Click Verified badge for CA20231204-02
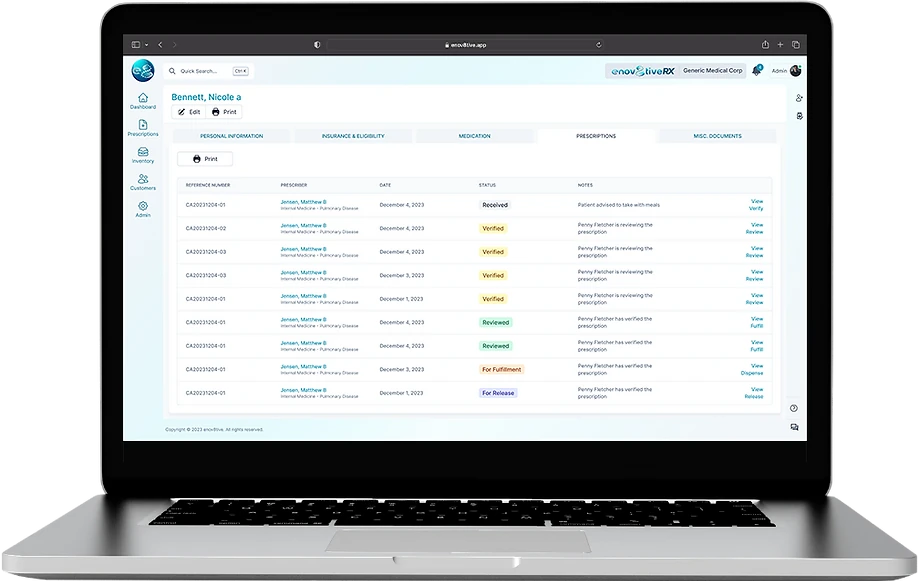The image size is (919, 581). (x=493, y=229)
